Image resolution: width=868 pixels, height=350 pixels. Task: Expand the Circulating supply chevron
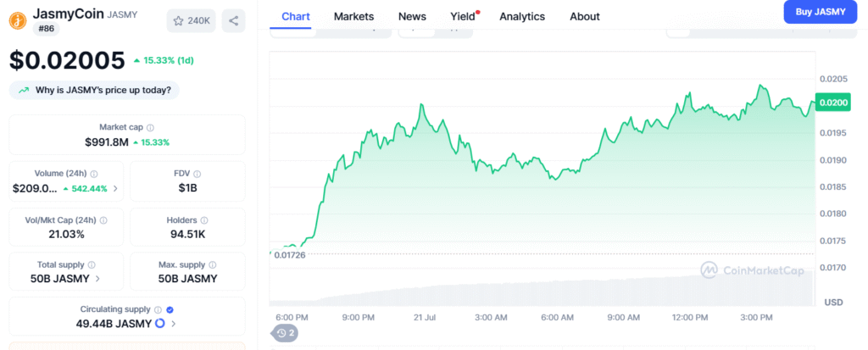point(173,324)
